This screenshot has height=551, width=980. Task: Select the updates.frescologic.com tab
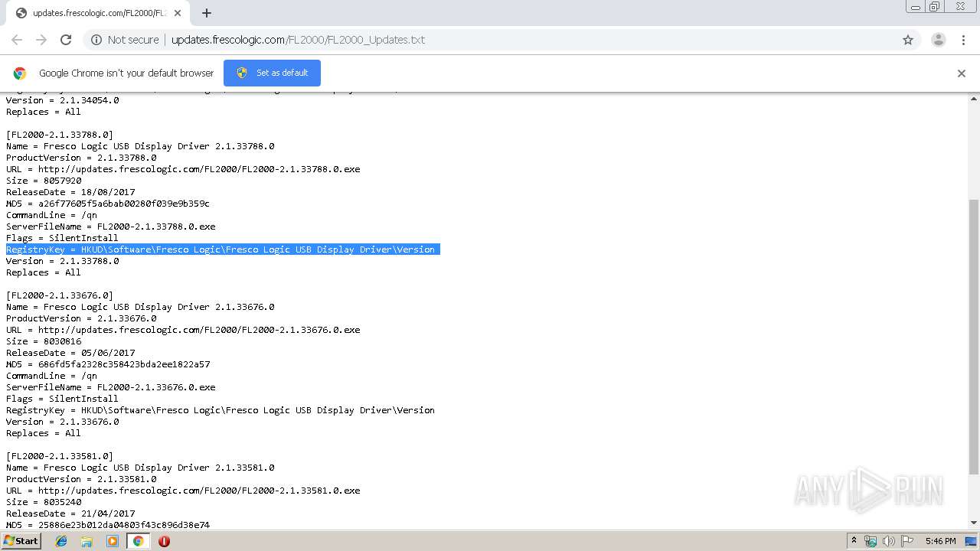[x=98, y=13]
